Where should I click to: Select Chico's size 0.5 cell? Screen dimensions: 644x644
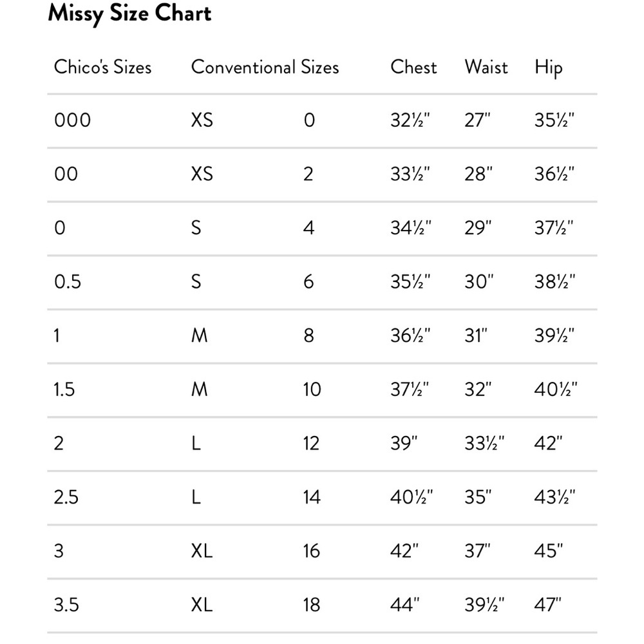pos(68,282)
